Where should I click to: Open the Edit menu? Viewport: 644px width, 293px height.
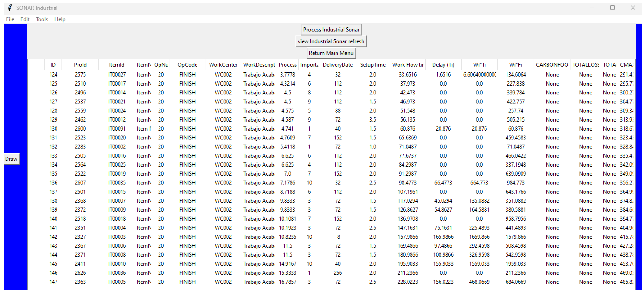tap(25, 19)
